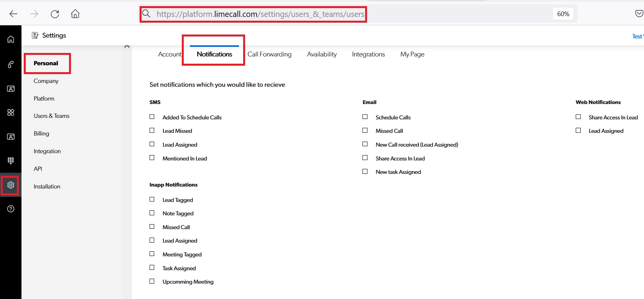Switch to the Call Forwarding tab
The width and height of the screenshot is (644, 299).
coord(269,55)
